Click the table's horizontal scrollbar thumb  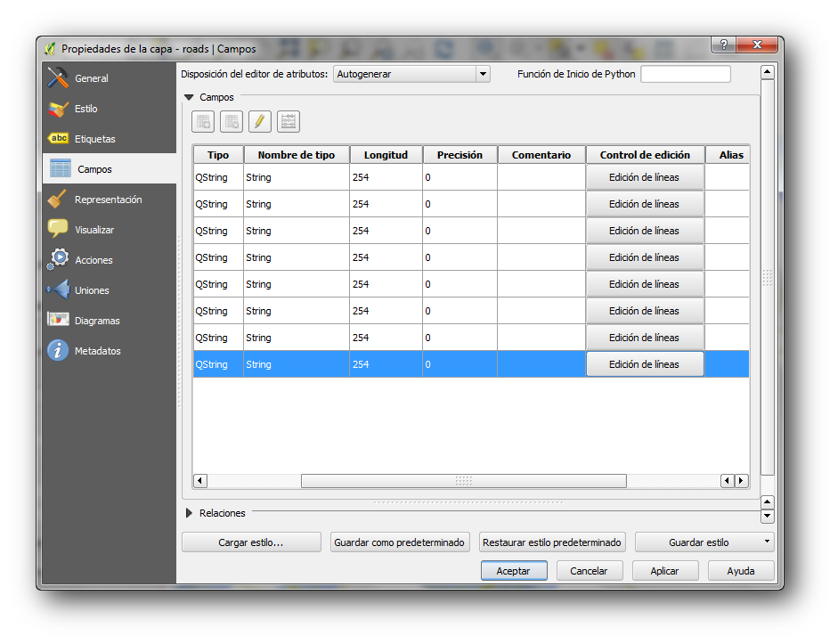click(x=464, y=481)
